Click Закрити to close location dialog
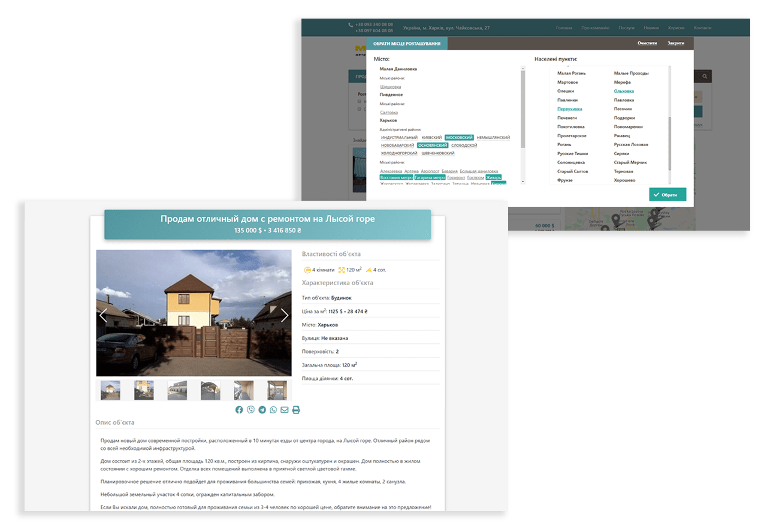This screenshot has width=767, height=532. pos(676,43)
